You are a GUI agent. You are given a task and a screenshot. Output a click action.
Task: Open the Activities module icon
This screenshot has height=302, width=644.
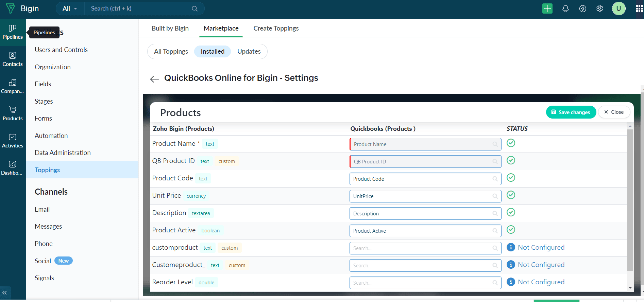(x=13, y=141)
